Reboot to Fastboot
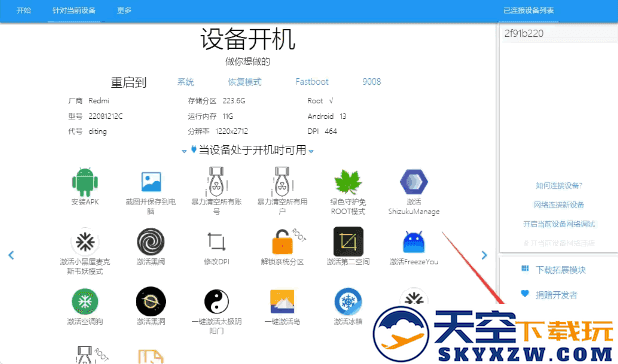The height and width of the screenshot is (364, 618). [x=312, y=82]
